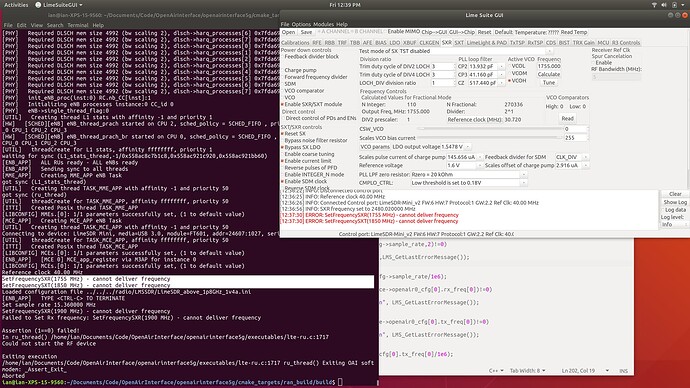
Task: Open the CZ capacitance dropdown
Action: (x=486, y=83)
